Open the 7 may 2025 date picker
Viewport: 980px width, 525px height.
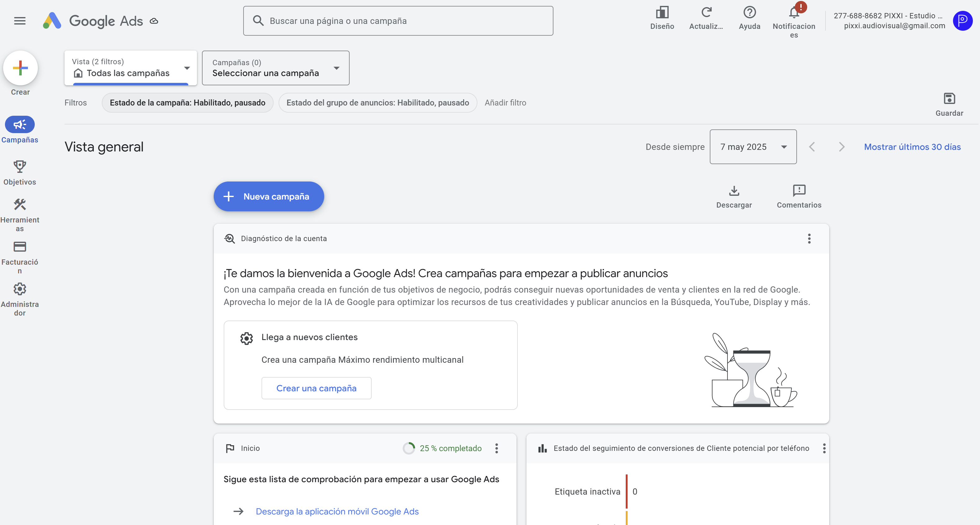click(753, 147)
